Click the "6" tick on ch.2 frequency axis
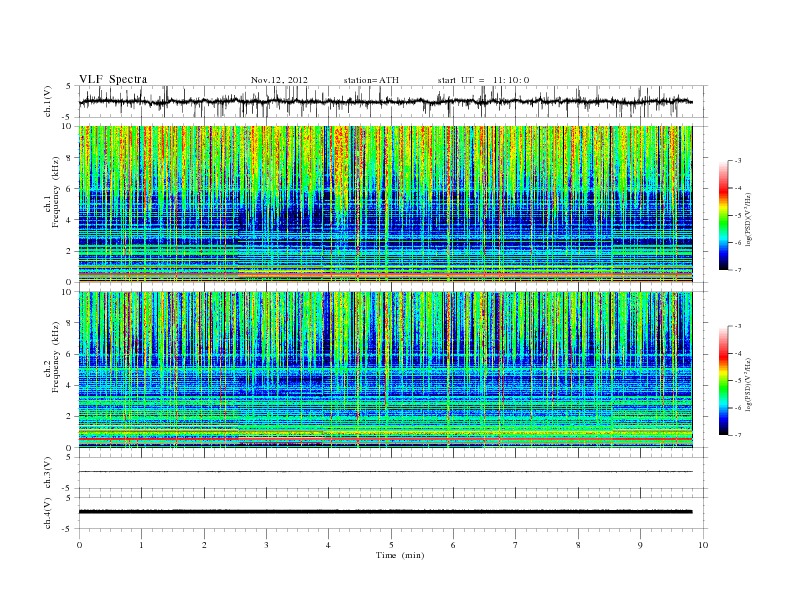792x612 pixels. tap(69, 354)
